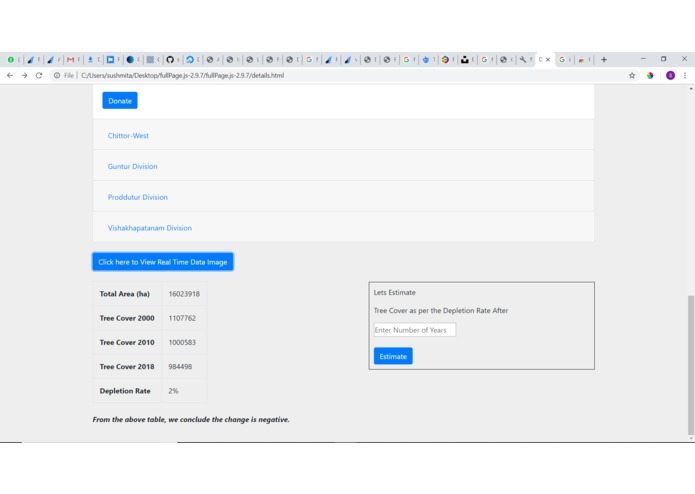This screenshot has width=695, height=494.
Task: Minimize the Chrome window
Action: pos(643,58)
